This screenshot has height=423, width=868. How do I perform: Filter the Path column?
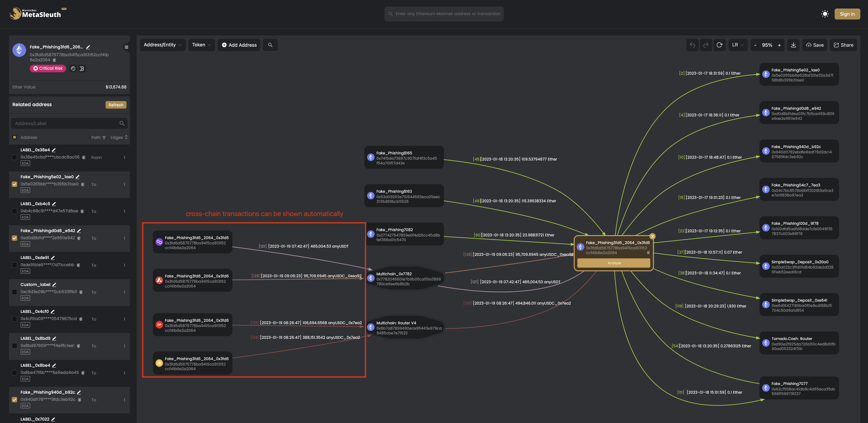point(104,138)
